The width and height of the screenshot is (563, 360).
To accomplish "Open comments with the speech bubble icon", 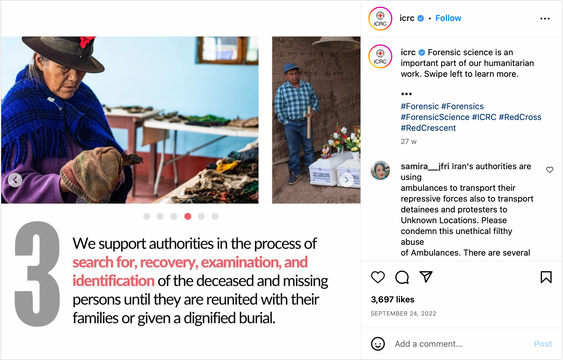I will (x=402, y=277).
